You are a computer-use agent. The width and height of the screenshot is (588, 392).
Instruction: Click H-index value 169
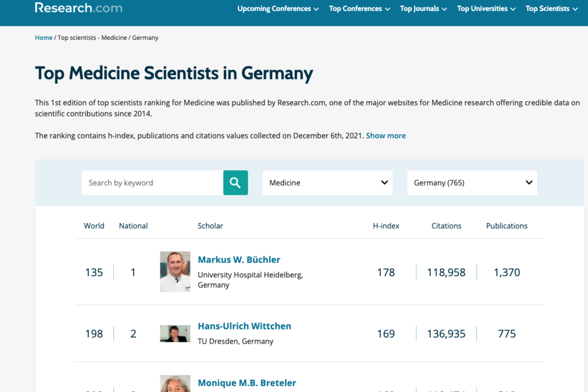coord(386,334)
